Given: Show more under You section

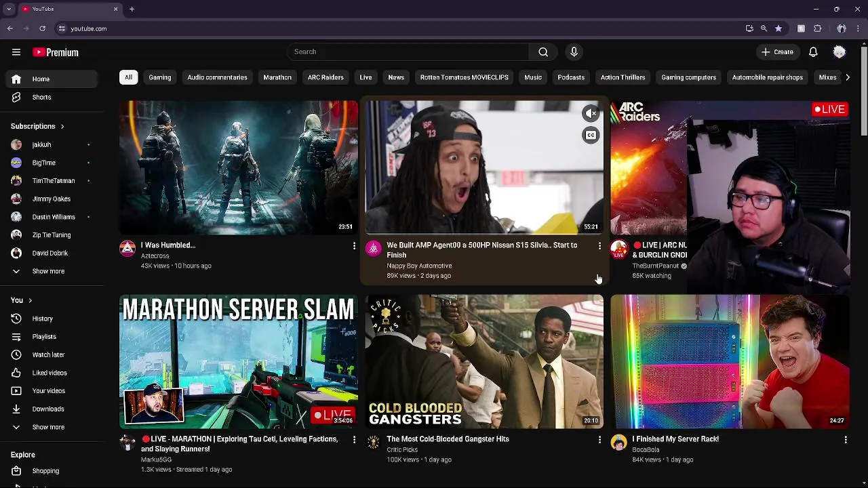Looking at the screenshot, I should pyautogui.click(x=52, y=427).
